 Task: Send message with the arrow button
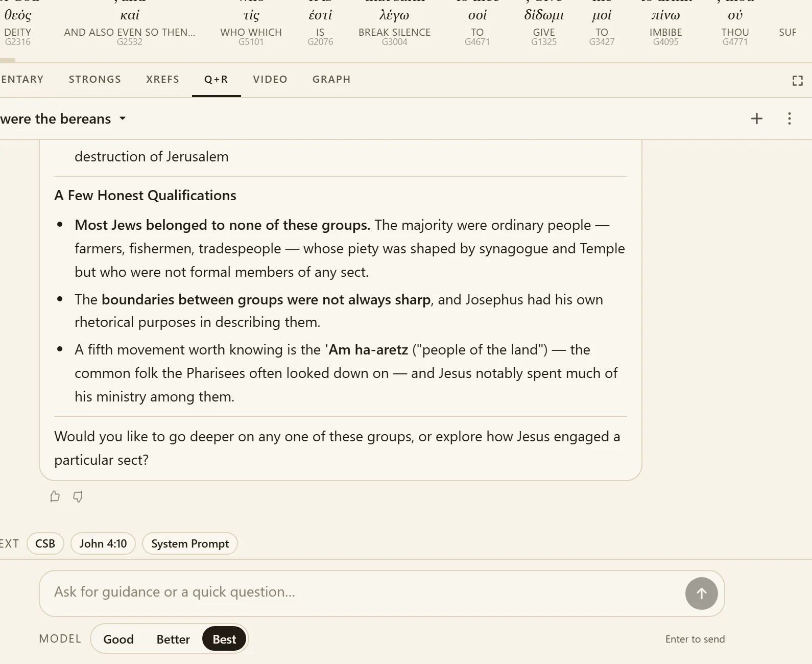tap(702, 594)
